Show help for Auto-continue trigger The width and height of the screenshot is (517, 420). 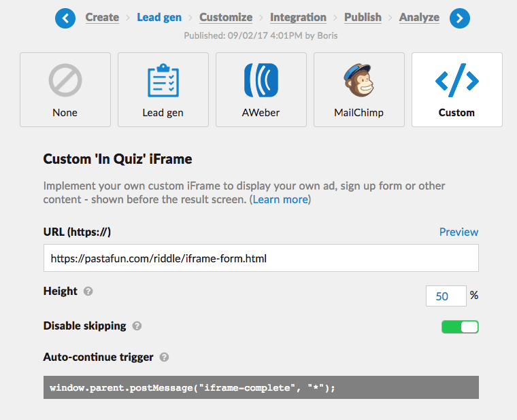(x=164, y=357)
